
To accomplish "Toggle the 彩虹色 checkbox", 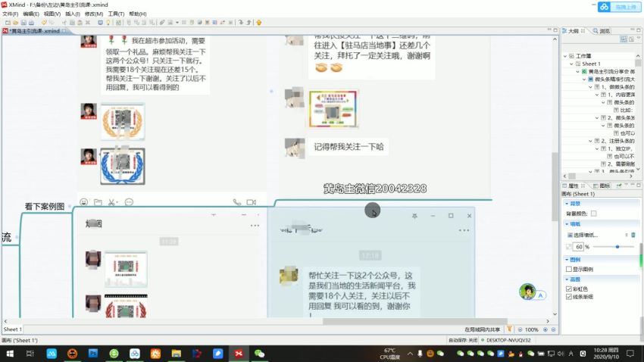I will click(x=569, y=289).
